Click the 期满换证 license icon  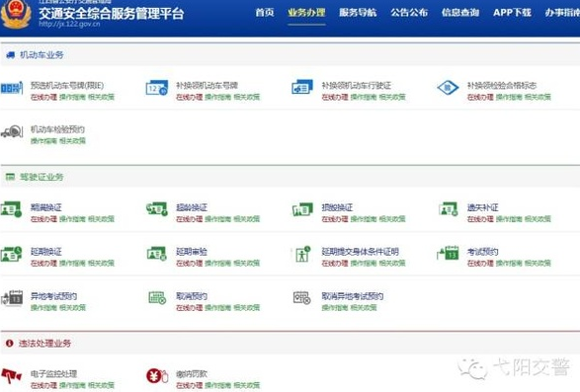pos(12,209)
